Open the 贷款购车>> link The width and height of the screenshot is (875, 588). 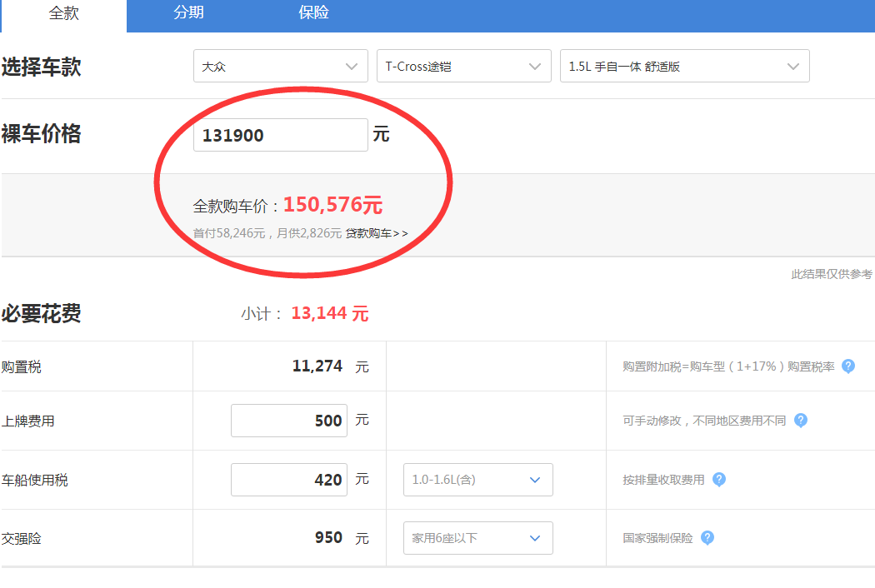[x=377, y=233]
